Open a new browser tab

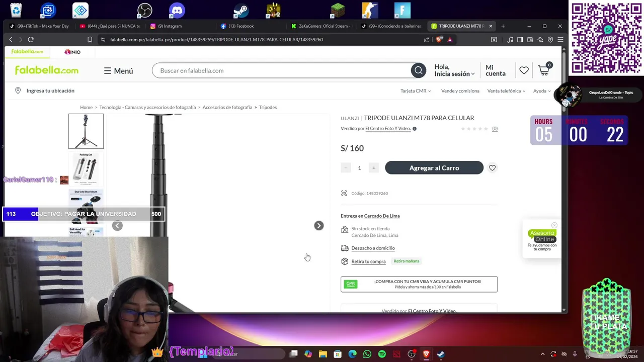[503, 26]
